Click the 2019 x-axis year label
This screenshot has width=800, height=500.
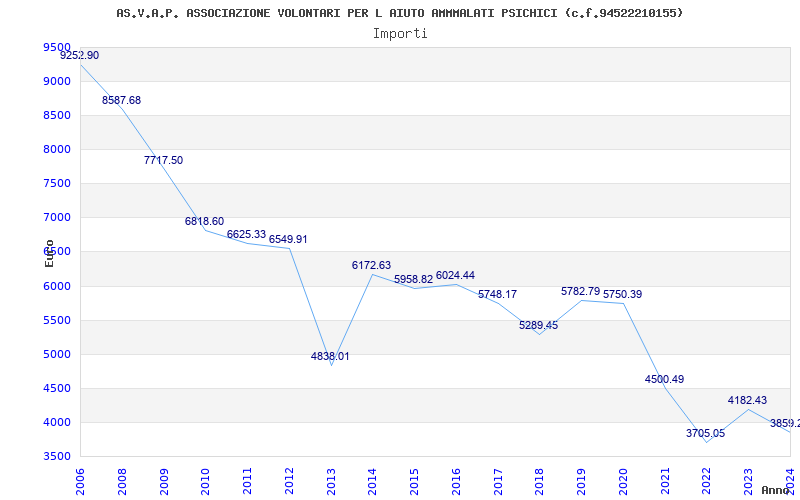581,482
